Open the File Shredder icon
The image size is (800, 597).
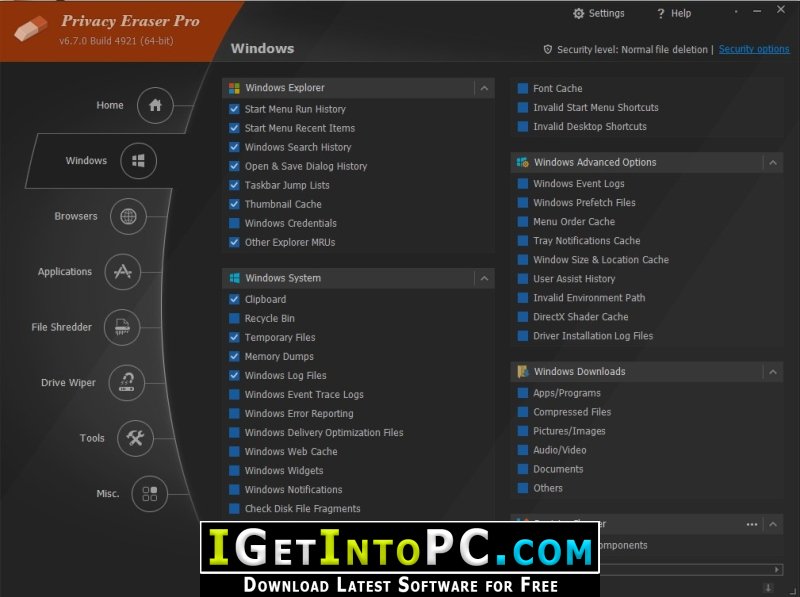tap(122, 327)
